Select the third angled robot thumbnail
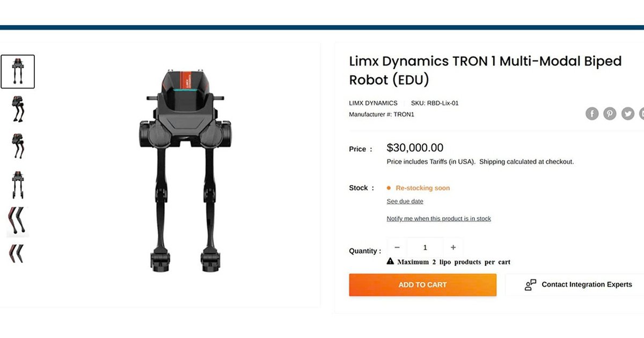 point(18,146)
